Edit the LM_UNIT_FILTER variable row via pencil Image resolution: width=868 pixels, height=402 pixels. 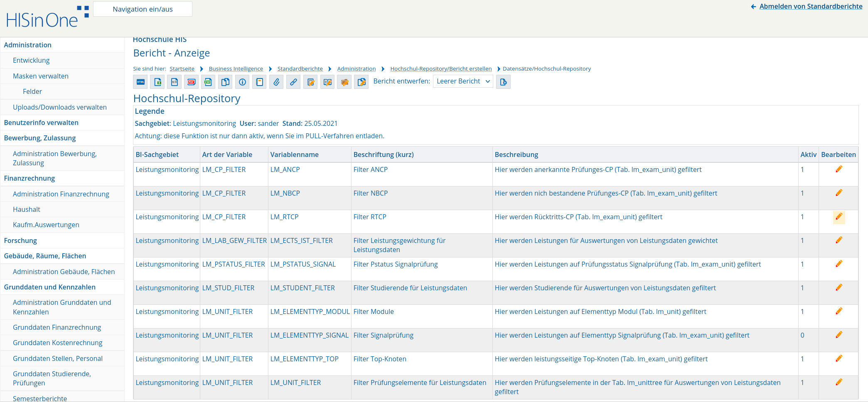tap(839, 382)
